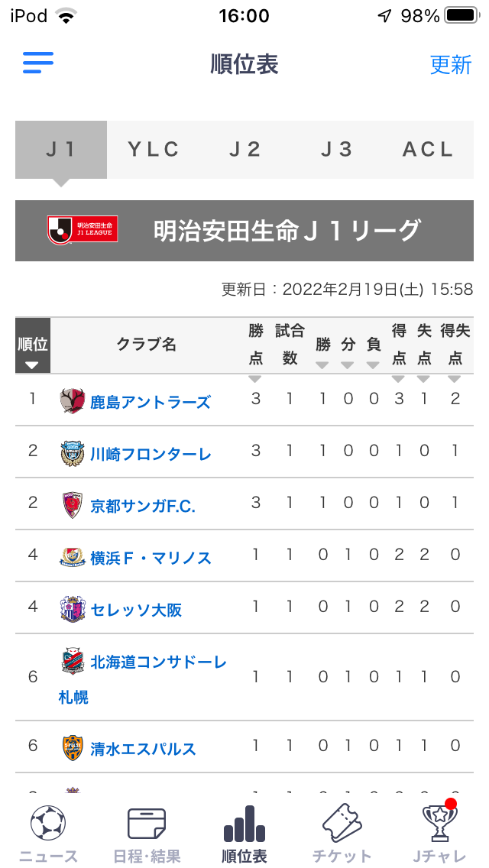Tap the Consadole Sapporo club crest
The height and width of the screenshot is (868, 489).
[73, 661]
